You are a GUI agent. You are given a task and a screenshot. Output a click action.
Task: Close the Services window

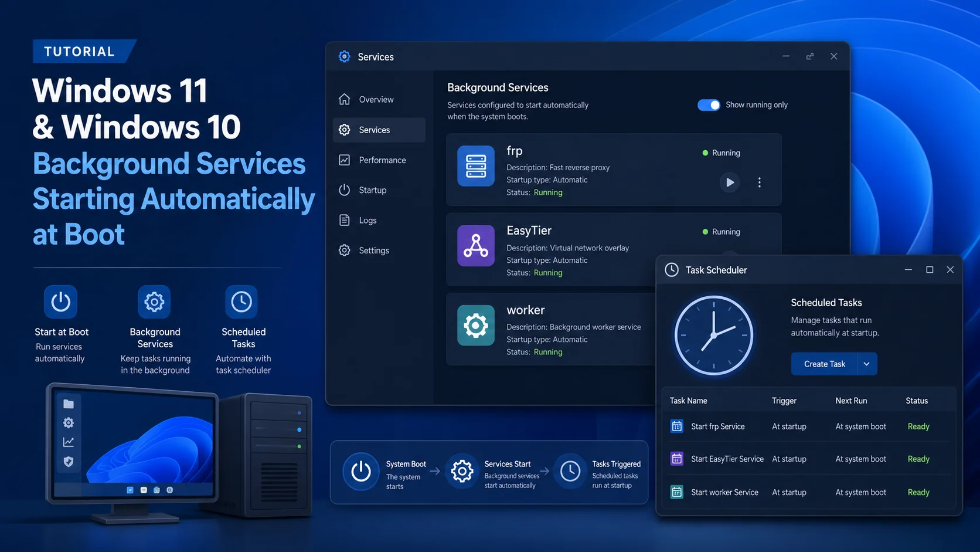pos(833,56)
